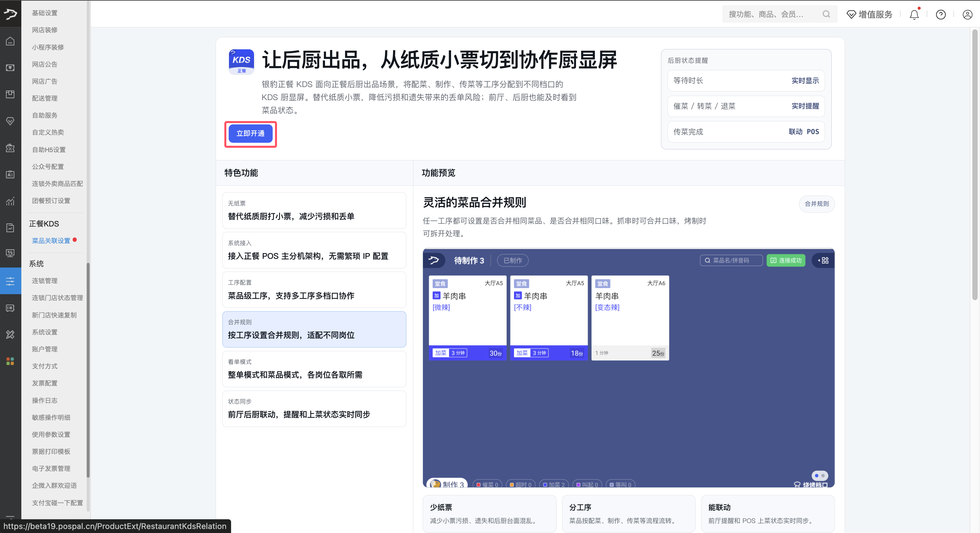Click the page vertical scrollbar
This screenshot has height=533, width=980.
[975, 164]
